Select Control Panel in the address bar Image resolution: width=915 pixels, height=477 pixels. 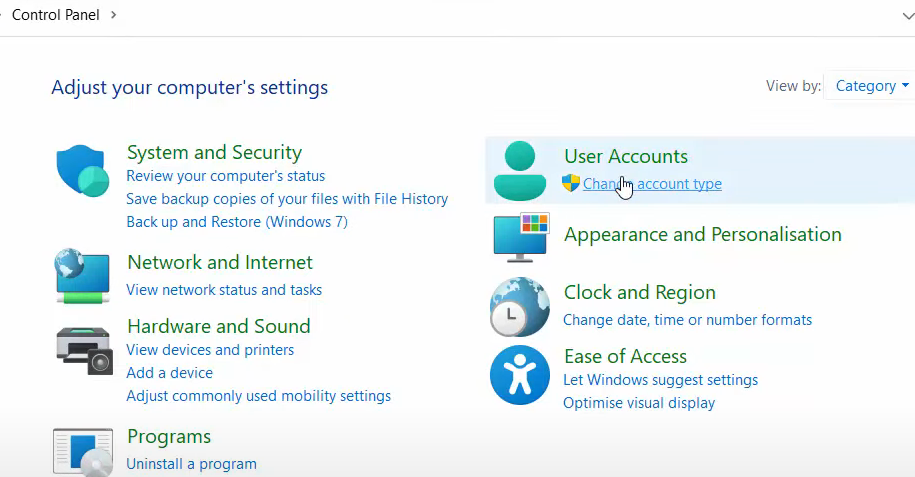[x=55, y=15]
